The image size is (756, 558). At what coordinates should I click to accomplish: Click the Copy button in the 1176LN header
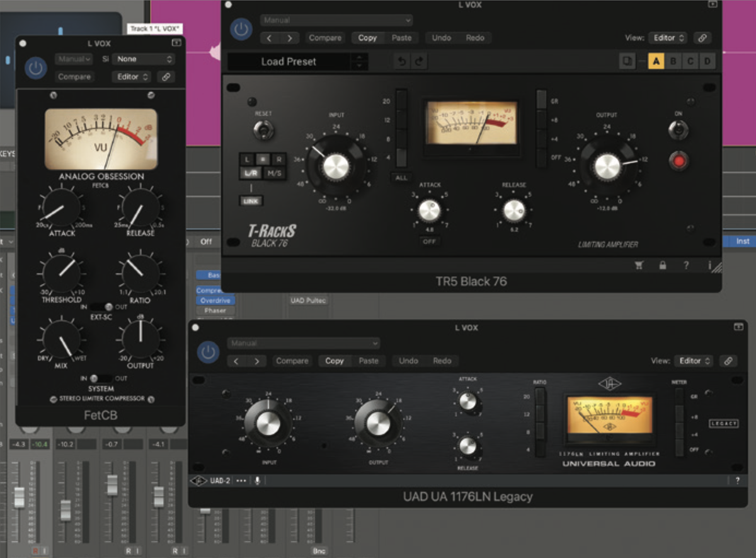click(x=335, y=361)
